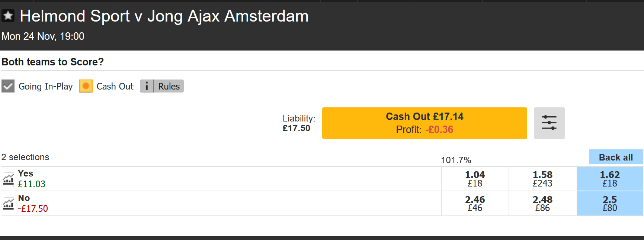Click the orange Cash Out indicator icon
This screenshot has width=644, height=240.
86,86
